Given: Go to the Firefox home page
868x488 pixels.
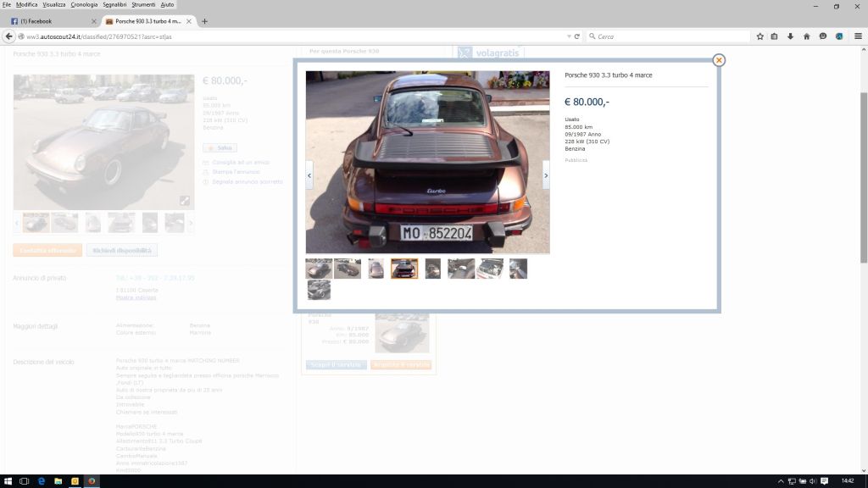Looking at the screenshot, I should [x=807, y=36].
